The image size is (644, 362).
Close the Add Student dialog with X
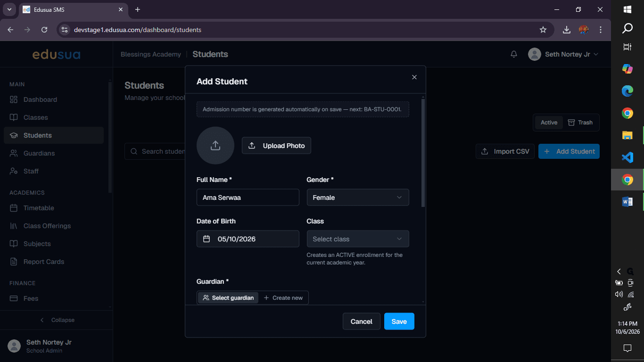(414, 77)
